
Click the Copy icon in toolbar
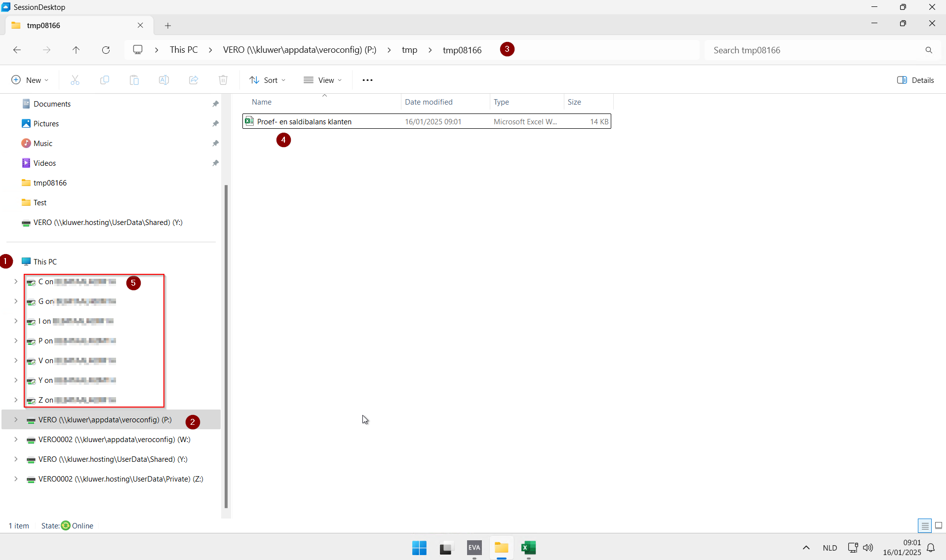[x=105, y=80]
